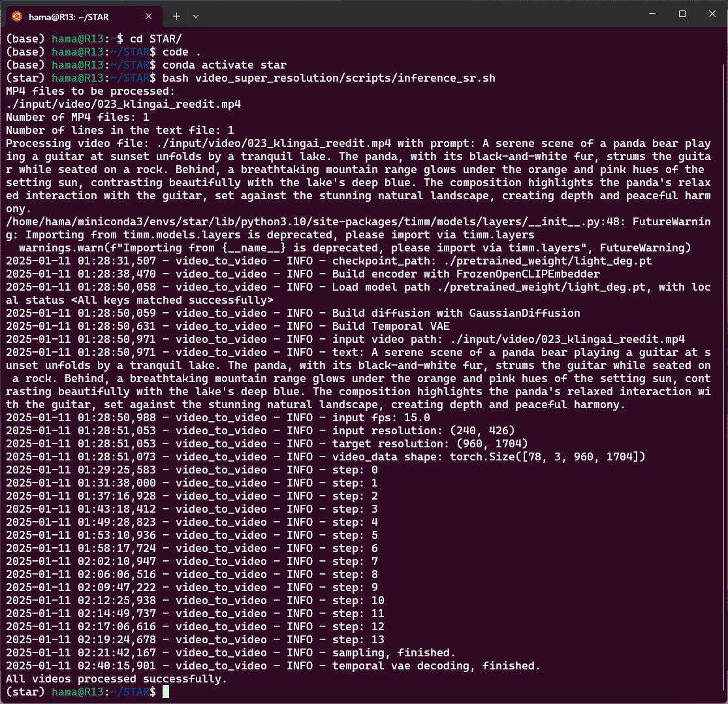The height and width of the screenshot is (704, 728).
Task: Click 'All videos processed successfully.' line
Action: [116, 679]
